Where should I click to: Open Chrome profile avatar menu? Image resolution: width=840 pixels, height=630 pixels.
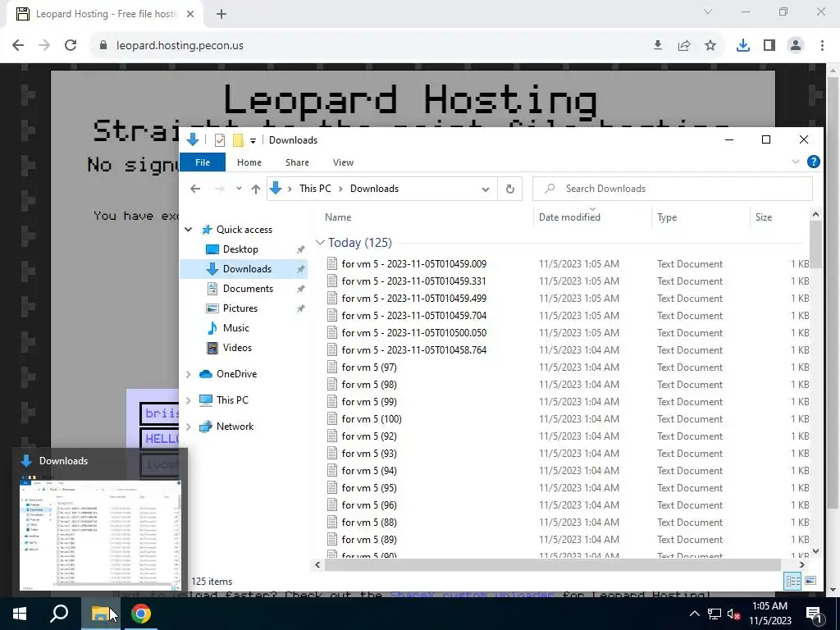coord(796,46)
